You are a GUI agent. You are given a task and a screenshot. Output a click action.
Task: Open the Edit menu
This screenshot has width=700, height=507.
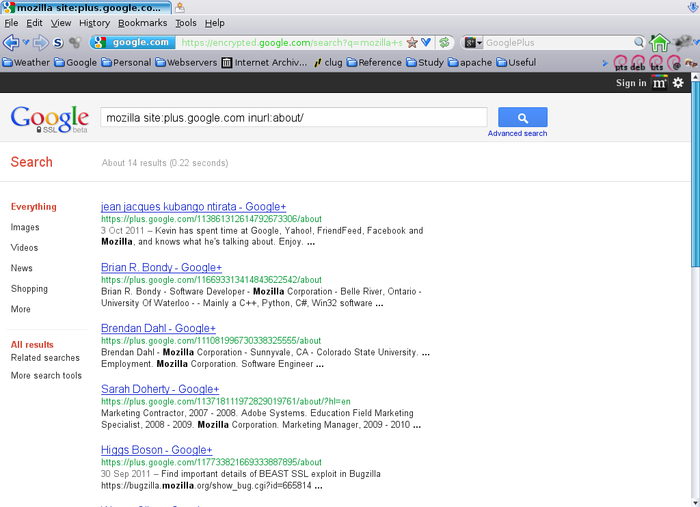34,23
